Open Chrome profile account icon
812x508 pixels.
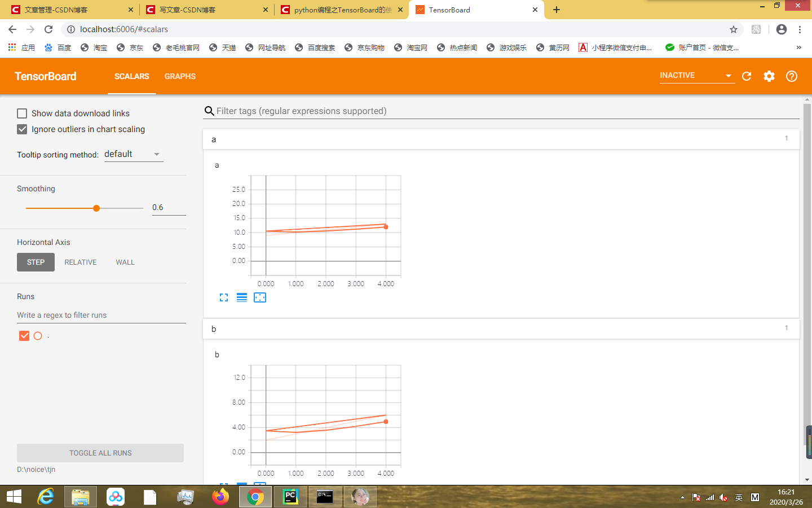pyautogui.click(x=782, y=29)
